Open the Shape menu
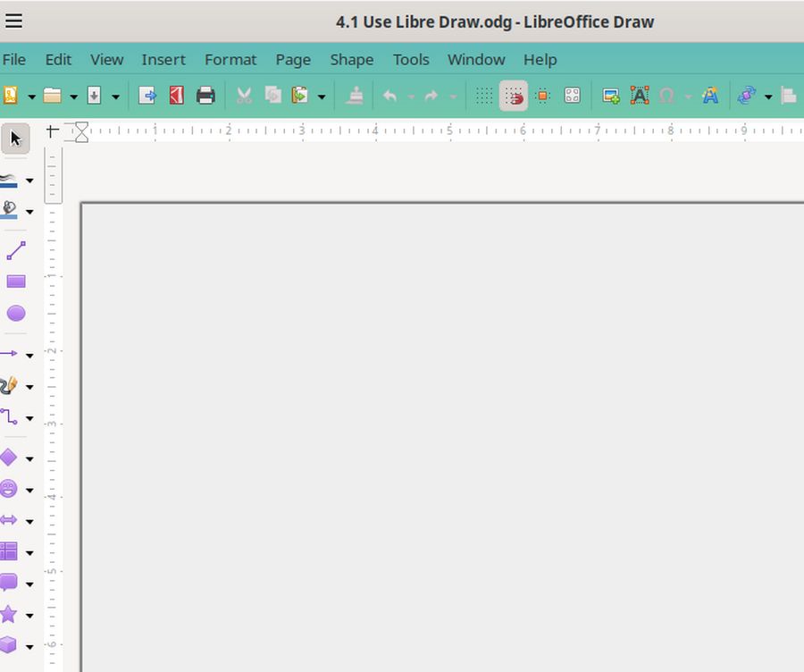Image resolution: width=804 pixels, height=672 pixels. click(351, 60)
